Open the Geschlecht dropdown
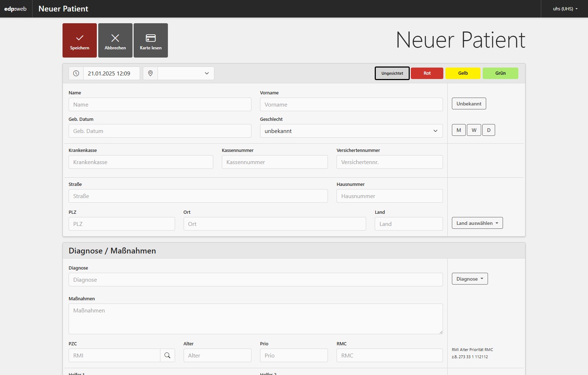The width and height of the screenshot is (588, 375). (352, 131)
